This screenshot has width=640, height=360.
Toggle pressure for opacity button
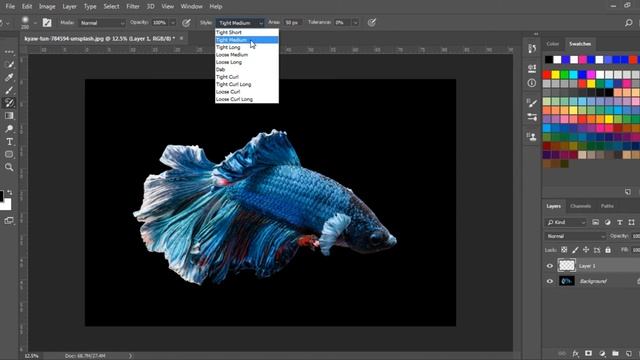point(187,23)
